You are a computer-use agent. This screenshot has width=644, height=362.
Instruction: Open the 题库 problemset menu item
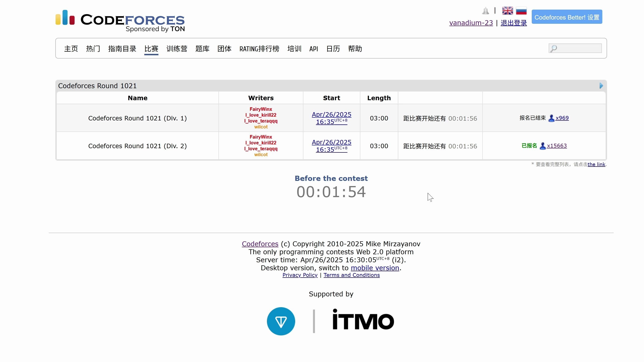coord(202,49)
